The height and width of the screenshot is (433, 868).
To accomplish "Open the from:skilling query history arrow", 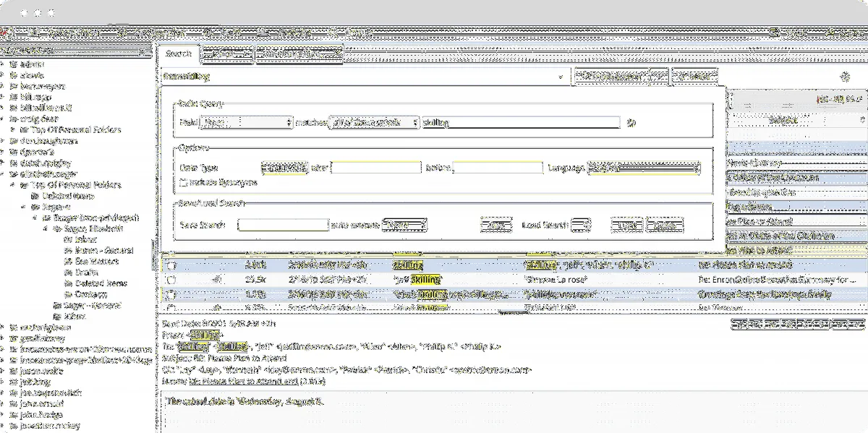I will [561, 76].
